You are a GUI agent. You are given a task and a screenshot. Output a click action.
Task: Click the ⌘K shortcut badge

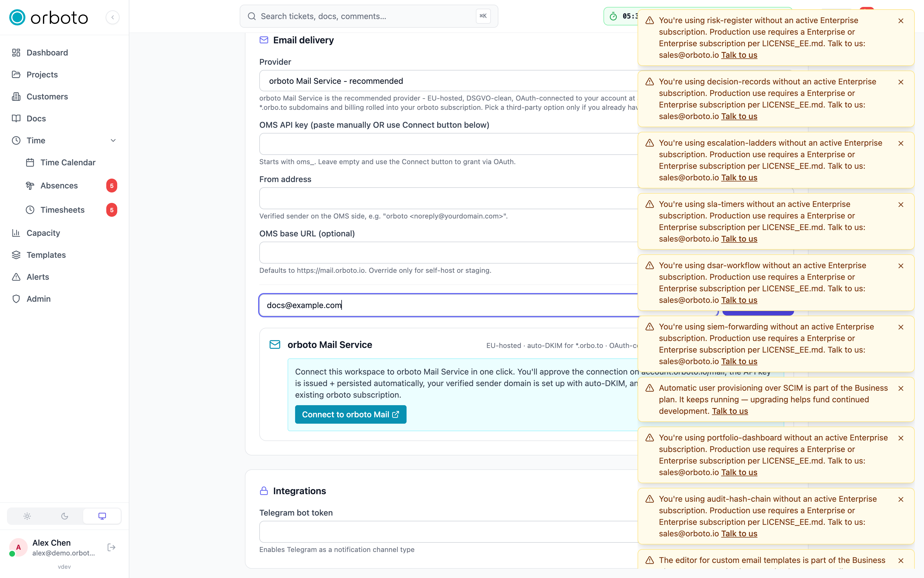483,16
